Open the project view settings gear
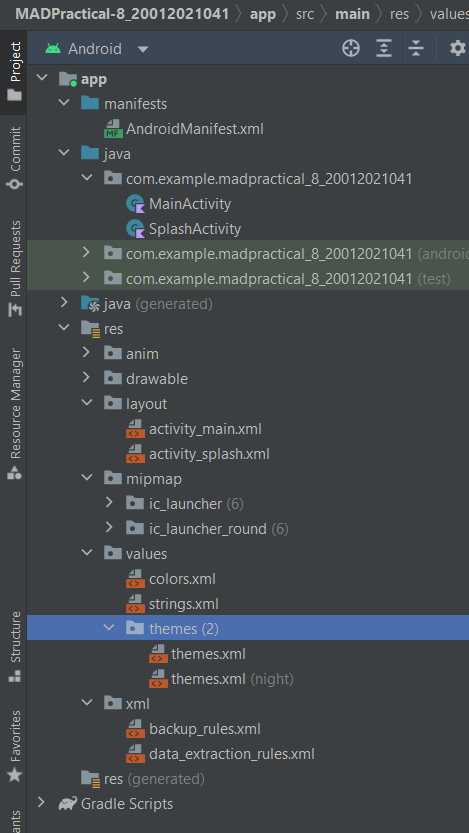The width and height of the screenshot is (469, 833). [457, 48]
